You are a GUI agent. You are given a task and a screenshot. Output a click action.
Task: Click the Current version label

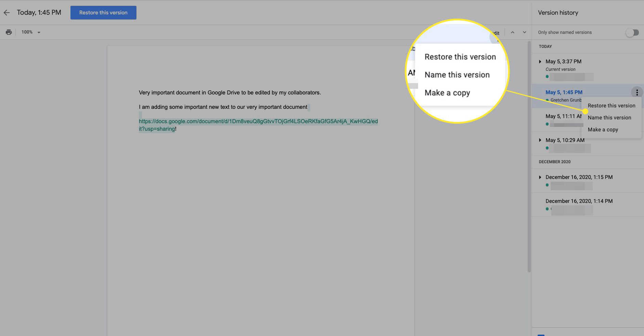tap(560, 69)
